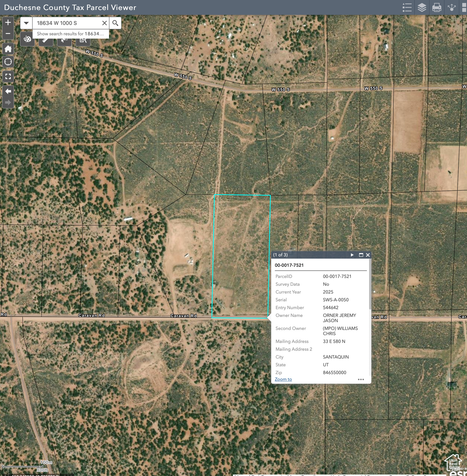Click the My Location crosshair button

(x=8, y=62)
